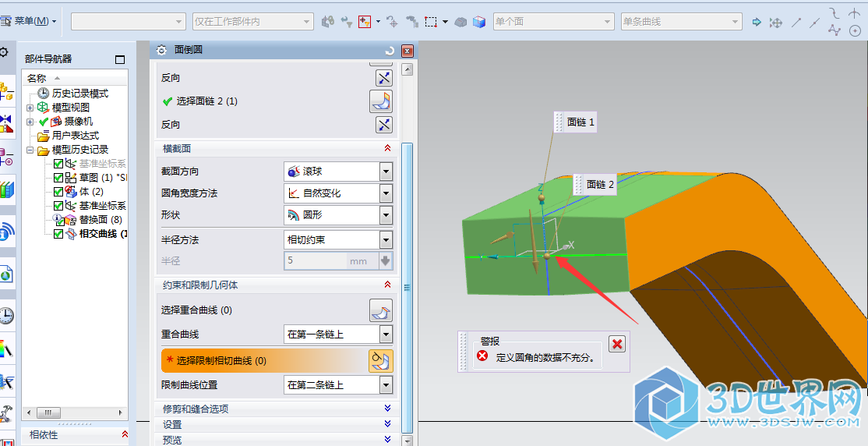868x446 pixels.
Task: Open the Part Navigator sidebar icon
Action: pos(7,158)
